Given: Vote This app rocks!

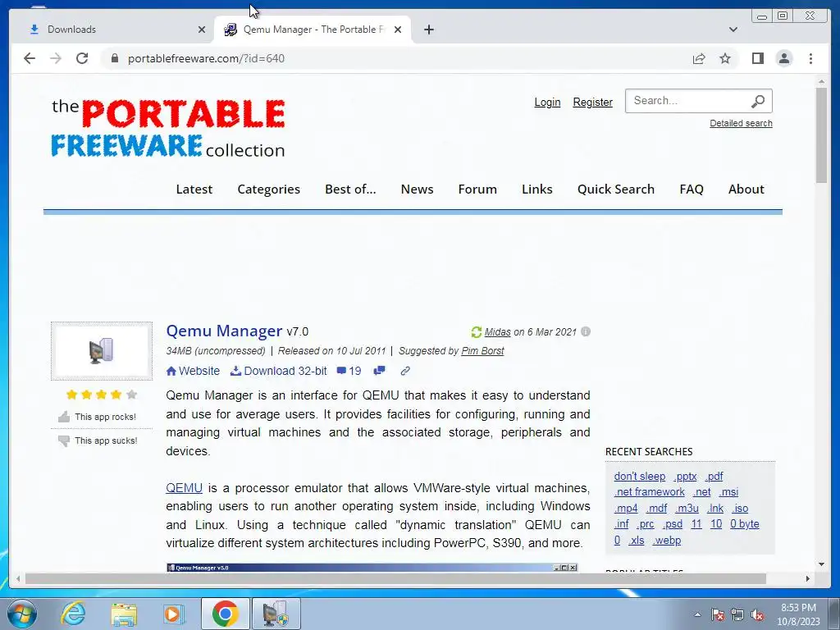Looking at the screenshot, I should [98, 417].
